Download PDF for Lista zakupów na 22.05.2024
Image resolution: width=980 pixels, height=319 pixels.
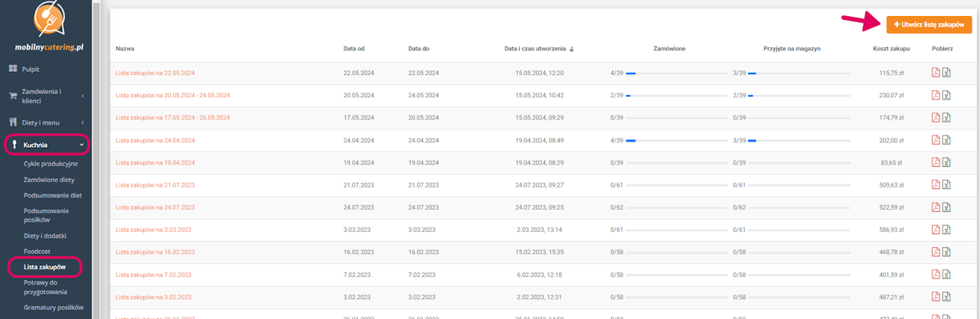(935, 73)
